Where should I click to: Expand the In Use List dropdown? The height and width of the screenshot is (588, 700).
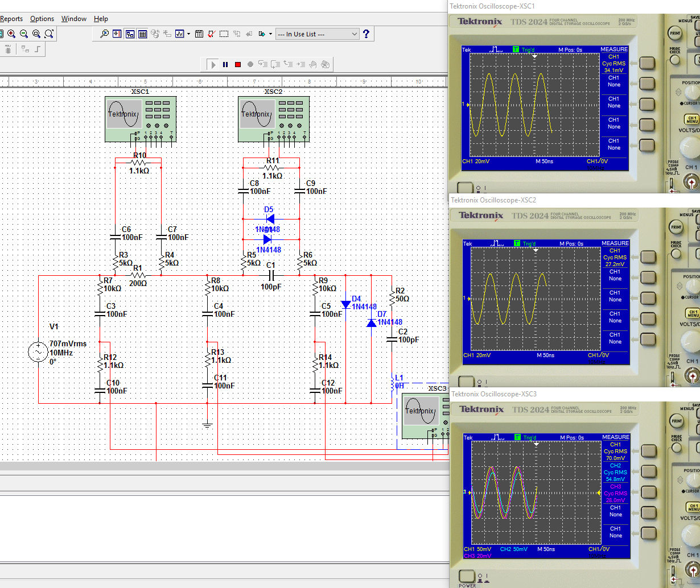click(x=354, y=34)
